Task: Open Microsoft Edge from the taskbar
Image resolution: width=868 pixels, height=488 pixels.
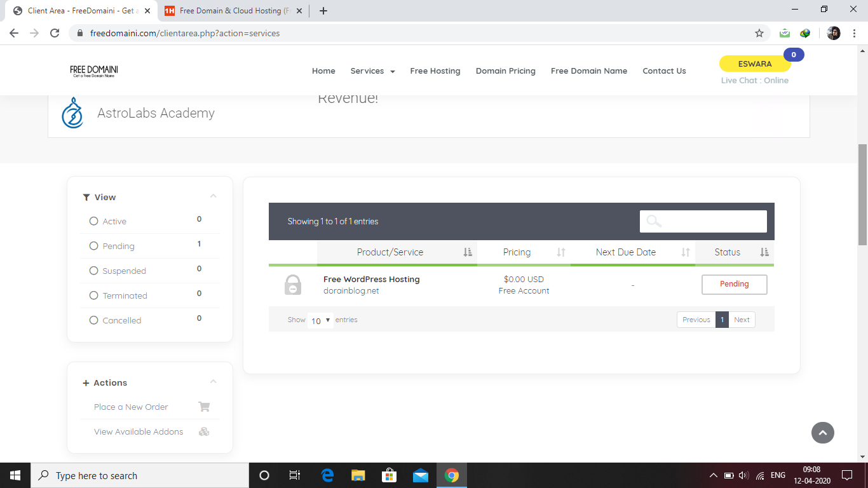Action: 328,475
